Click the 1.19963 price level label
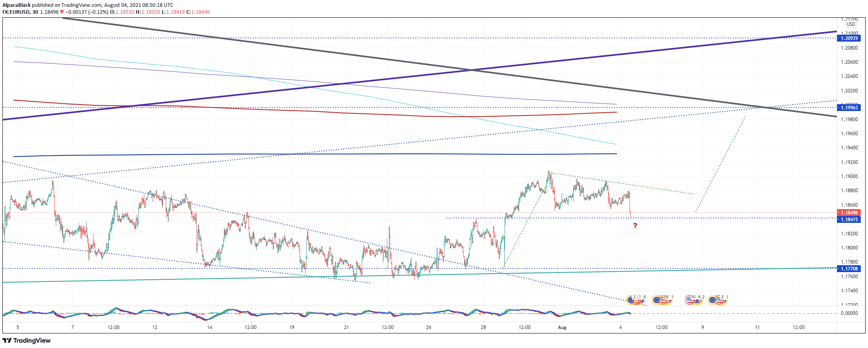868x348 pixels. point(849,108)
